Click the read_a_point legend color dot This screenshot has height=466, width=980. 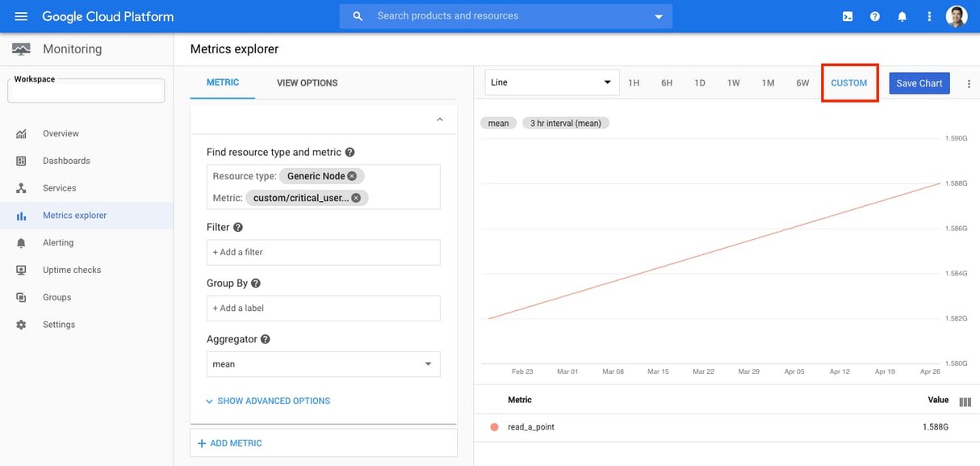click(495, 426)
